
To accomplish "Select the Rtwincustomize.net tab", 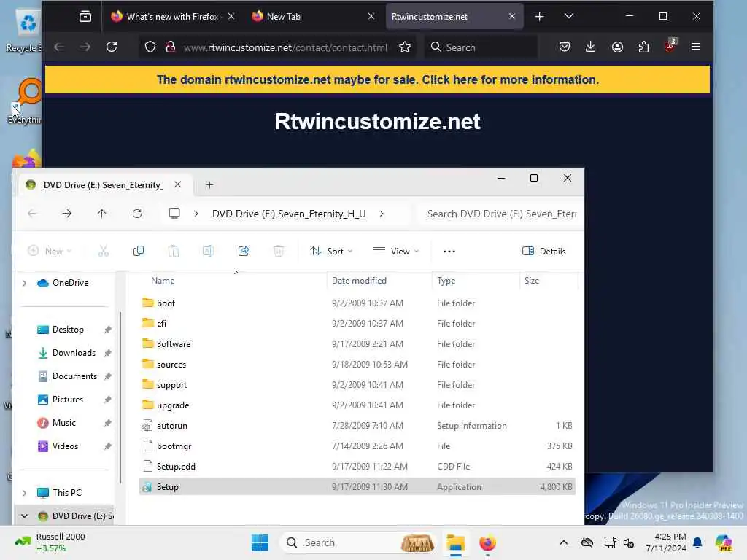I will click(454, 17).
